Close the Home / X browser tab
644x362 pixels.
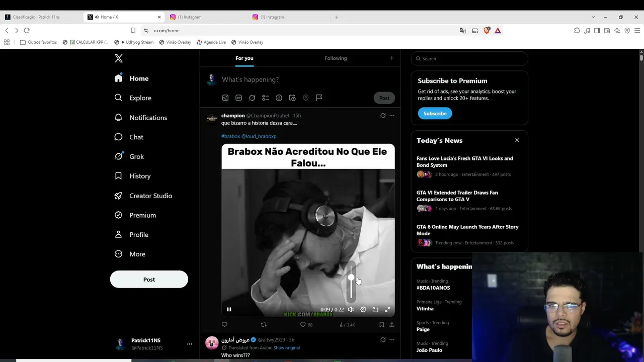pyautogui.click(x=159, y=17)
